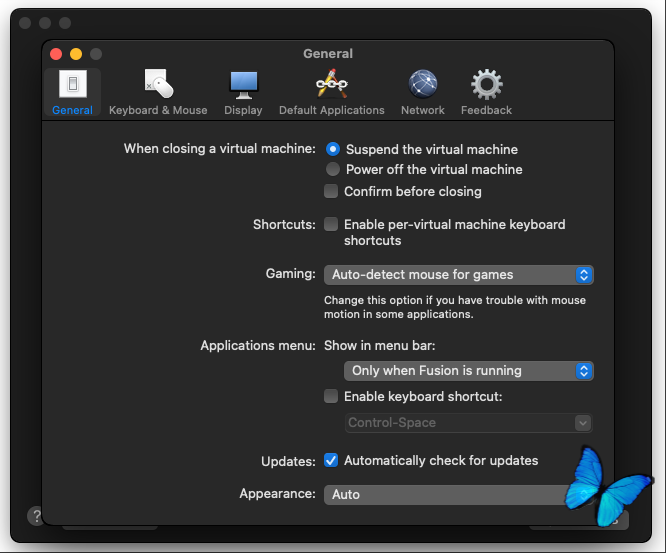
Task: Close the General preferences window
Action: coord(56,54)
